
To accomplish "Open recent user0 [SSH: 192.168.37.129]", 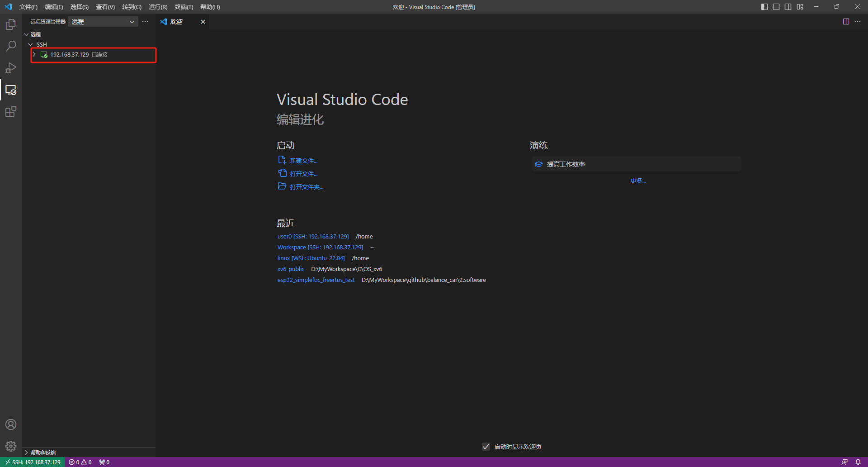I will (313, 237).
